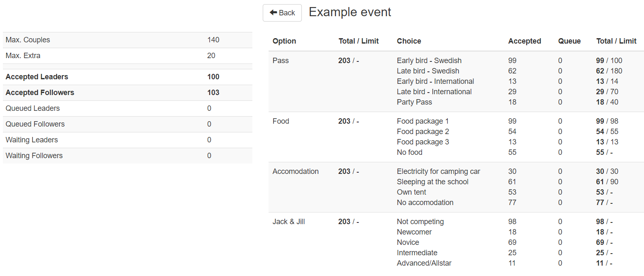
Task: Open the Late bird - International choice
Action: tap(434, 92)
